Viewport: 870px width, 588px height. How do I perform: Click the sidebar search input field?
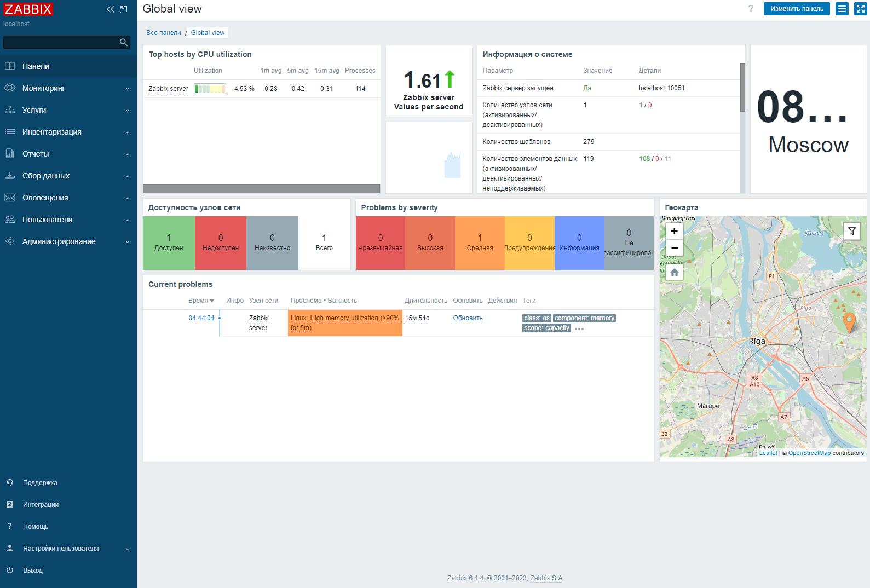(x=60, y=42)
